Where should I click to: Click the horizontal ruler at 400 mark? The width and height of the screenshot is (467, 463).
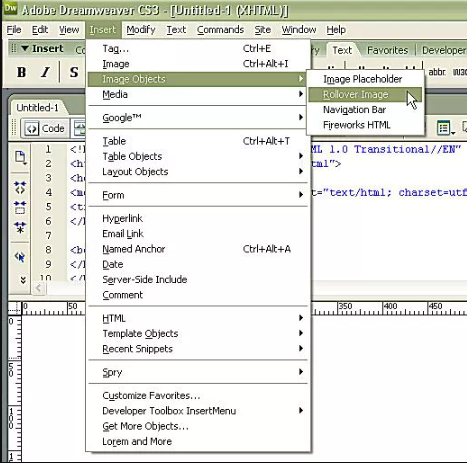pyautogui.click(x=390, y=306)
